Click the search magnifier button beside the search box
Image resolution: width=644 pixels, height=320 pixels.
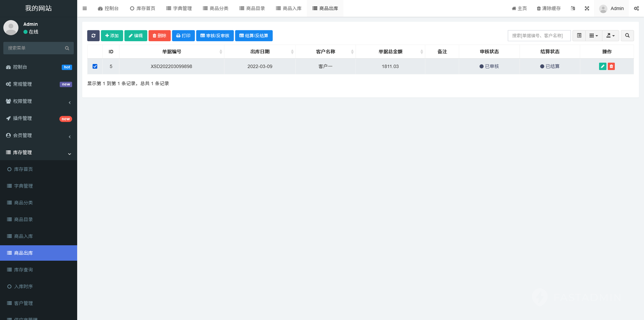[x=627, y=36]
